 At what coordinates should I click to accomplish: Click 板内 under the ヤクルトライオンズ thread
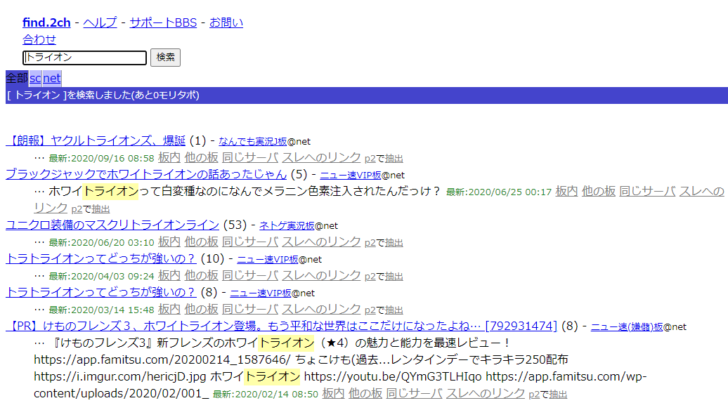pyautogui.click(x=169, y=157)
